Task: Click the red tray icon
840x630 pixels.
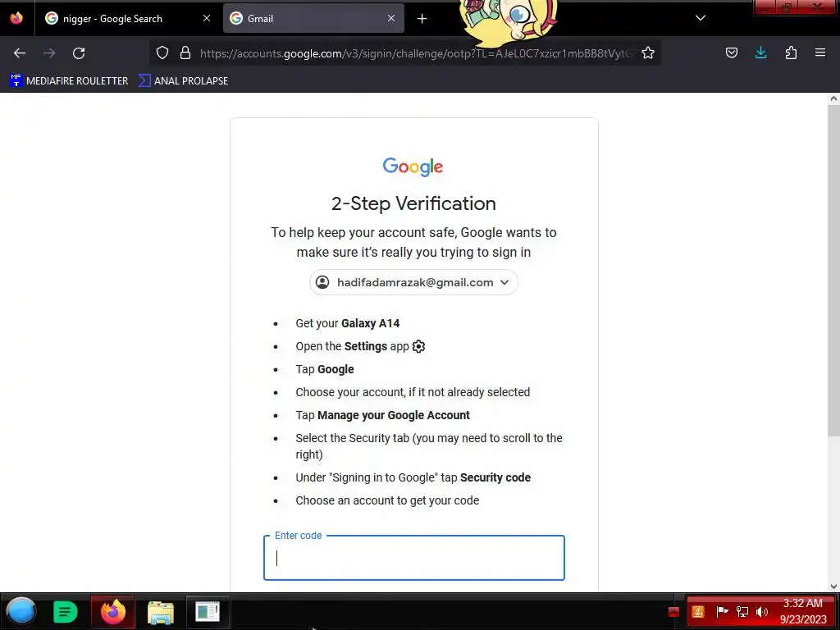Action: tap(674, 612)
